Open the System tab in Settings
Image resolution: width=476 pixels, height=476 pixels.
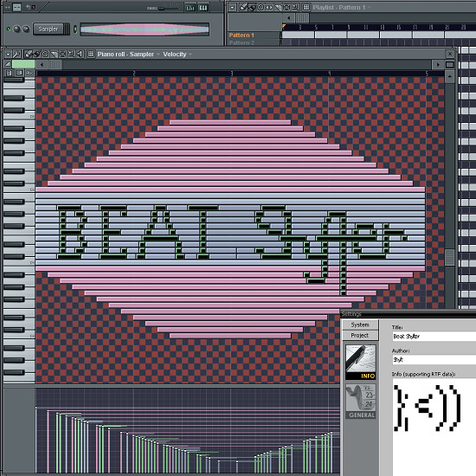pos(360,325)
